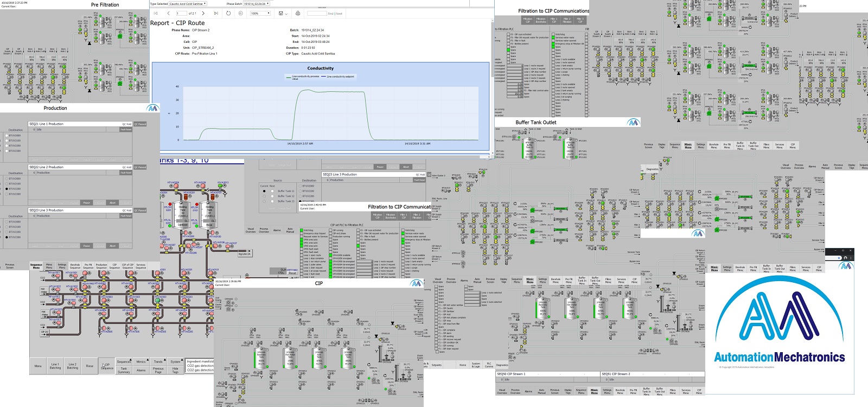Expand the Trends menu button

(158, 361)
